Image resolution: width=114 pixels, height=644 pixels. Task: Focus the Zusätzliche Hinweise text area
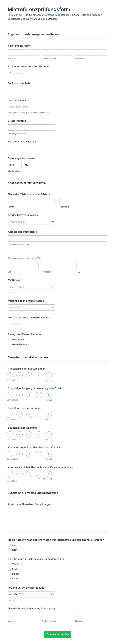tap(57, 520)
